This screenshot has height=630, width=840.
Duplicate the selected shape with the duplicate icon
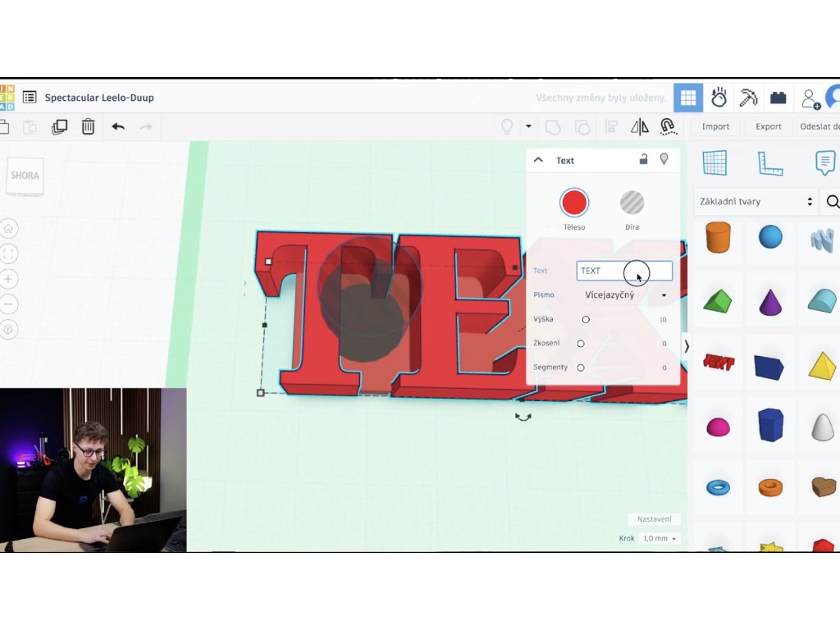click(59, 127)
